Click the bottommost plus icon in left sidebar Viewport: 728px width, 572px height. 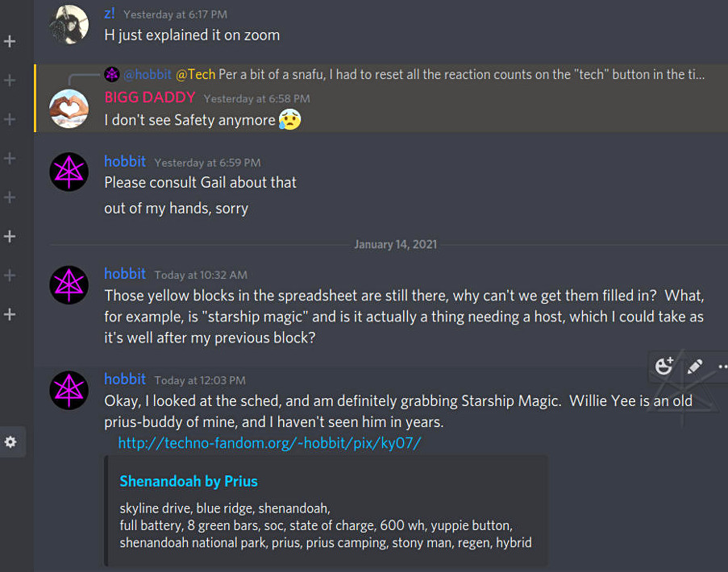click(x=10, y=314)
